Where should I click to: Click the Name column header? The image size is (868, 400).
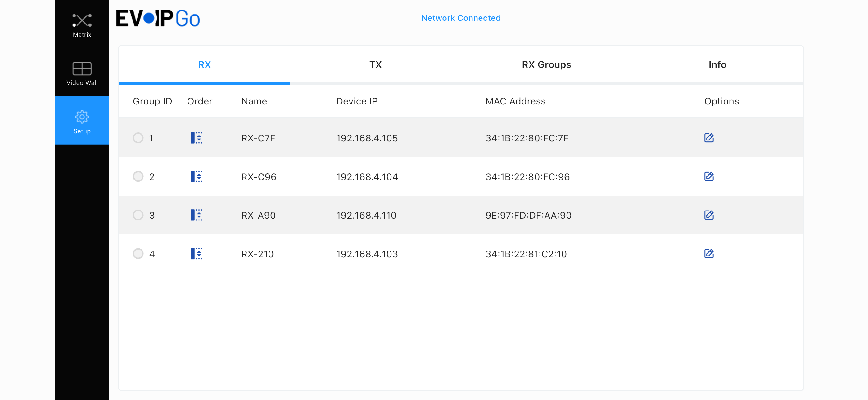coord(254,101)
